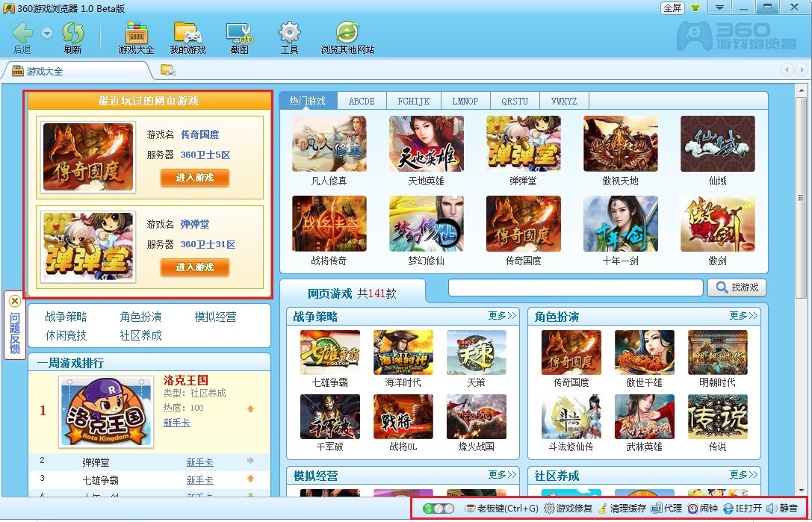Open the 休闲竞技 category link
The image size is (812, 522).
66,335
